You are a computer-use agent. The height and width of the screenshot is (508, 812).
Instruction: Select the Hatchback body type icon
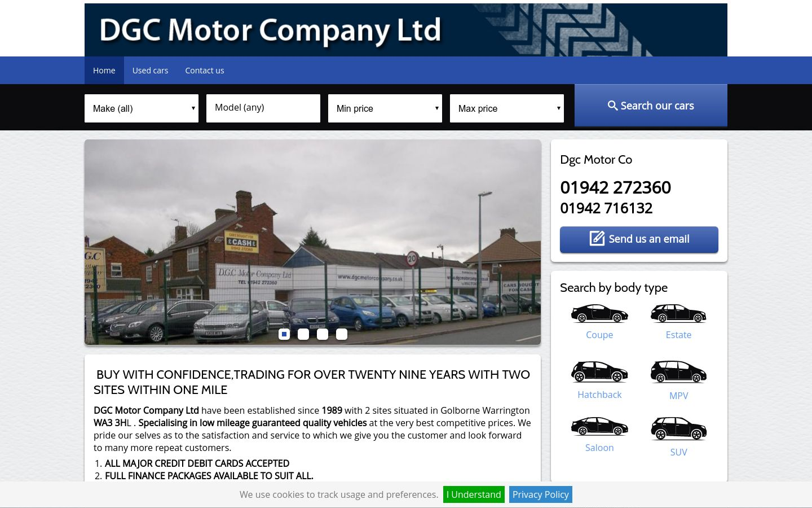(x=599, y=371)
